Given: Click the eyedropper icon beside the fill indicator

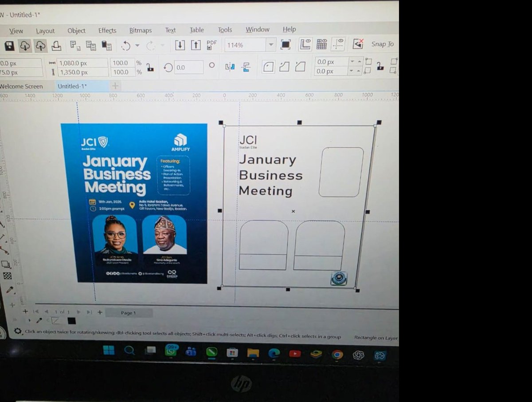Looking at the screenshot, I should (39, 320).
